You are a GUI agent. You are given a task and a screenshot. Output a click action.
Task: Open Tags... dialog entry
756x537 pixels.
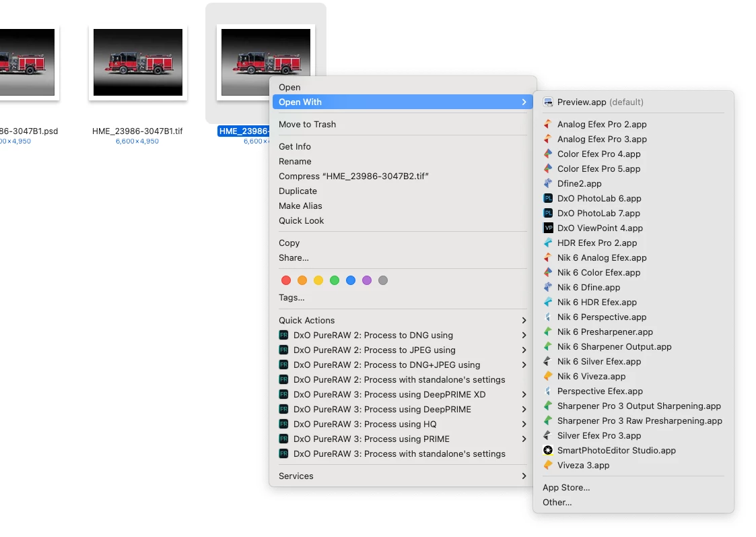tap(403, 298)
